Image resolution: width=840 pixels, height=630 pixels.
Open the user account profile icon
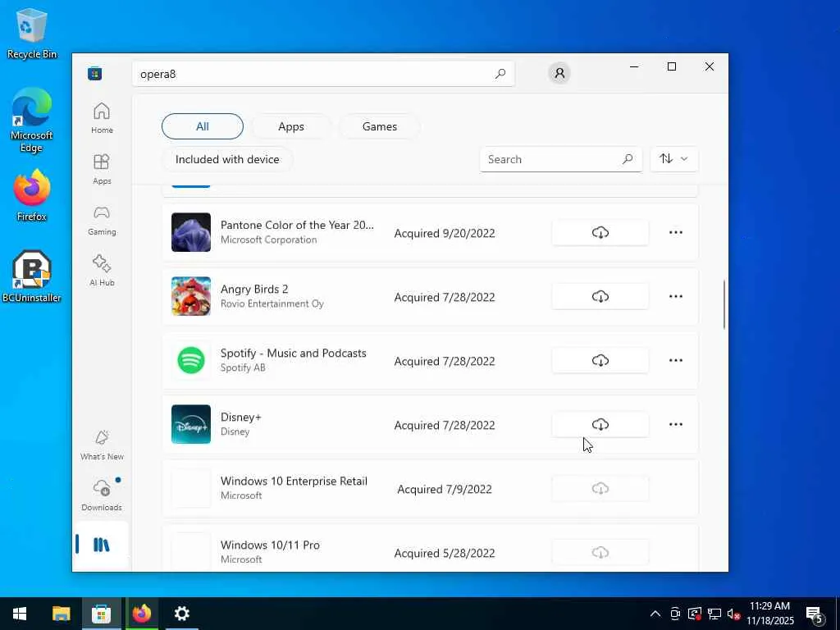click(559, 73)
